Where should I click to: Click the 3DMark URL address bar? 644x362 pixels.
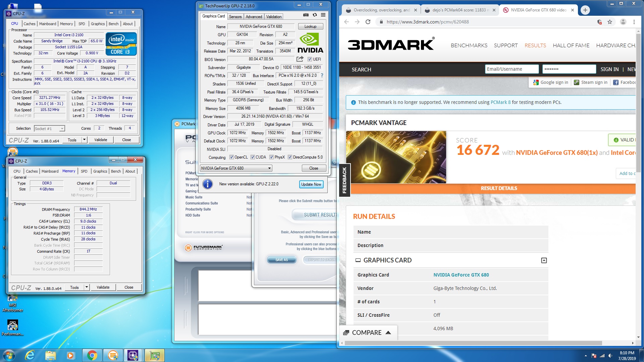point(486,22)
